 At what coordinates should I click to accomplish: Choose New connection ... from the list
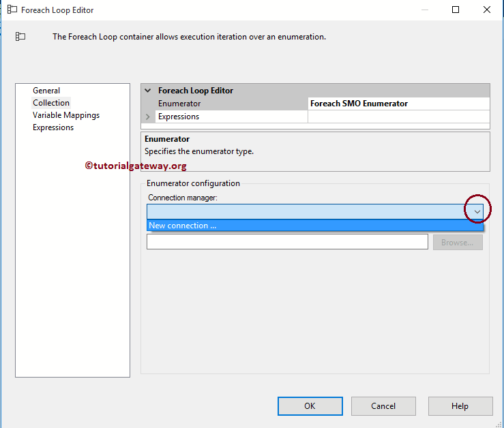[x=315, y=226]
